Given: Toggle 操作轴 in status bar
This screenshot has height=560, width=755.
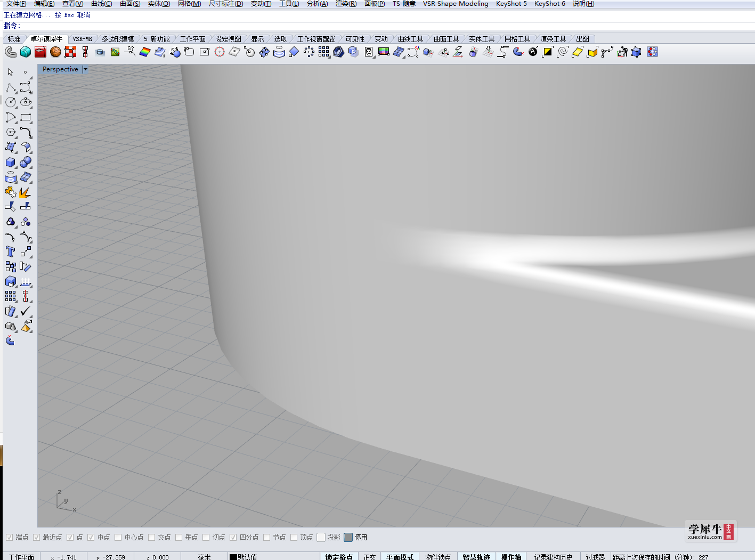Looking at the screenshot, I should pyautogui.click(x=511, y=557).
